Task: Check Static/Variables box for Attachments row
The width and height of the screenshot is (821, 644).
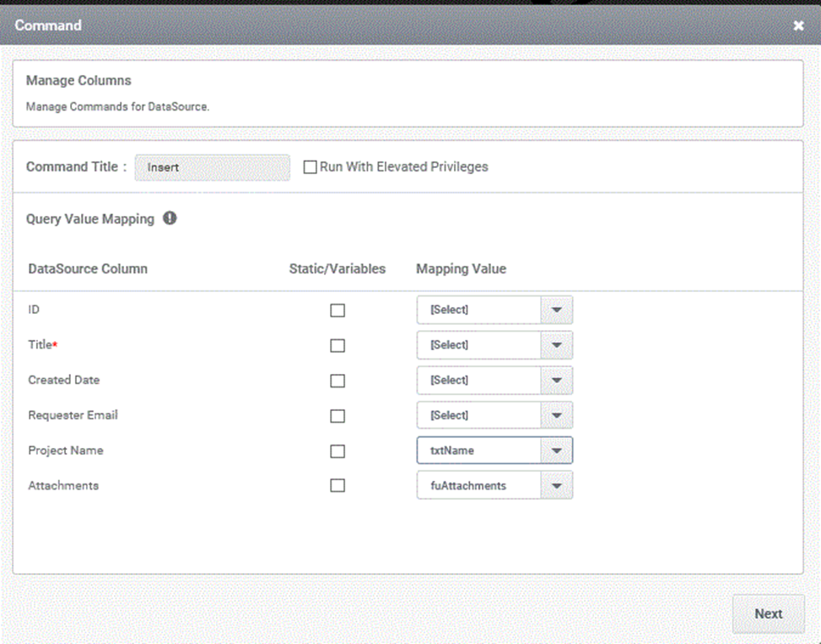Action: point(338,486)
